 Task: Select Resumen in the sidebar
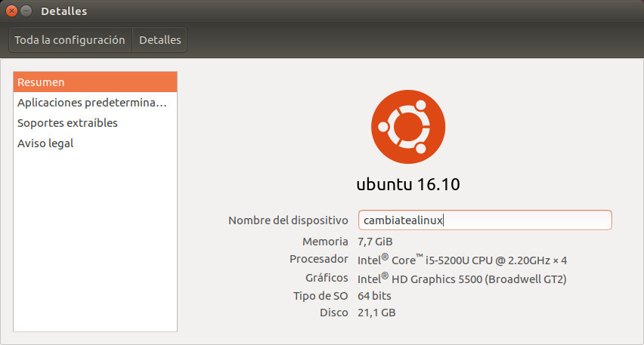95,82
